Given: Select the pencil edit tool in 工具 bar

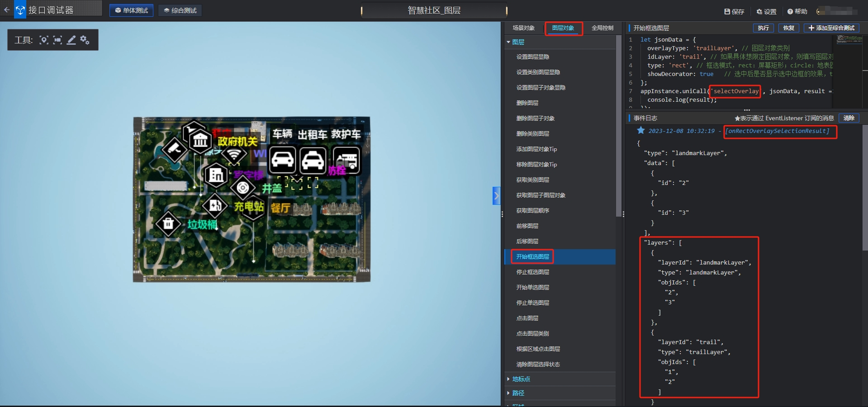Looking at the screenshot, I should (71, 40).
